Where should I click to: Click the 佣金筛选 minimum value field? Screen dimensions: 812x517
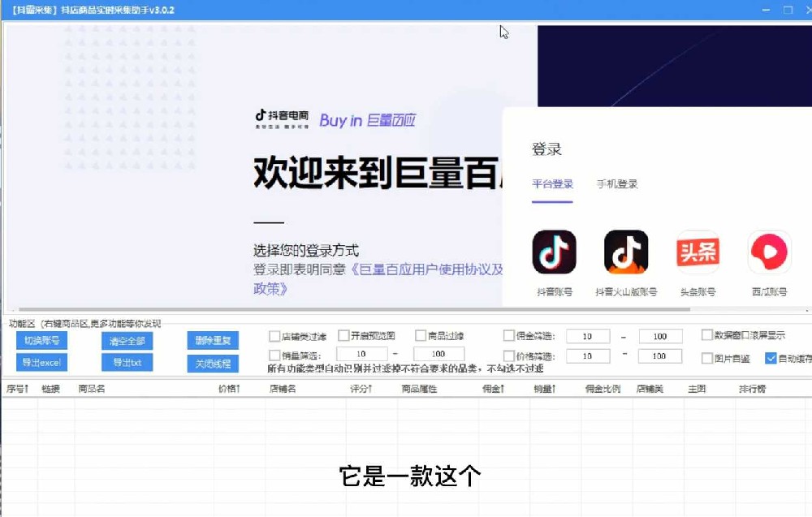(x=588, y=336)
